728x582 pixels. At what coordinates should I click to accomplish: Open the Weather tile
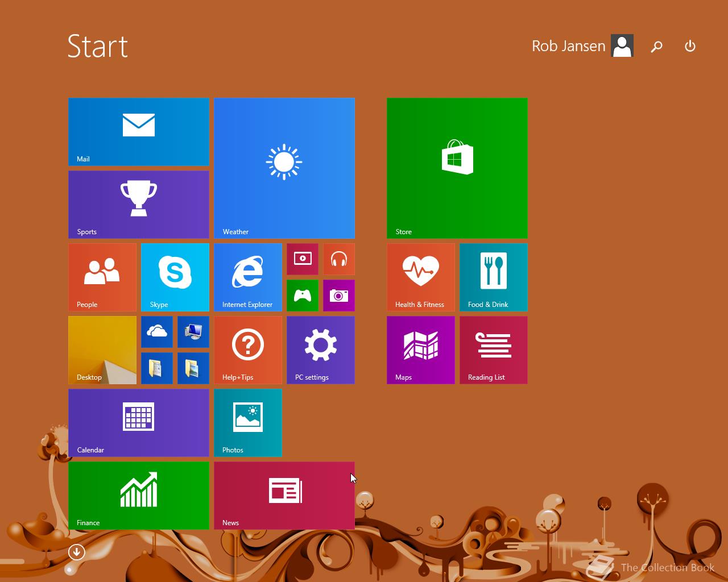[x=284, y=168]
